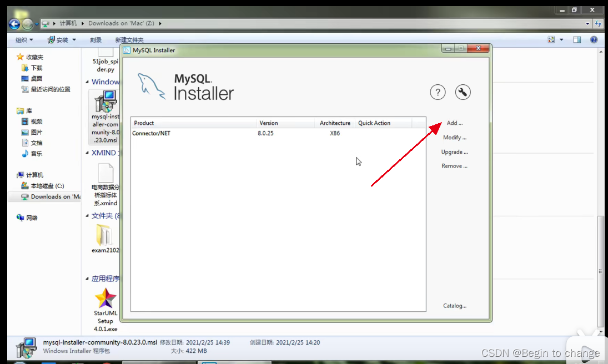Open Explorer help icon
608x364 pixels.
point(594,39)
